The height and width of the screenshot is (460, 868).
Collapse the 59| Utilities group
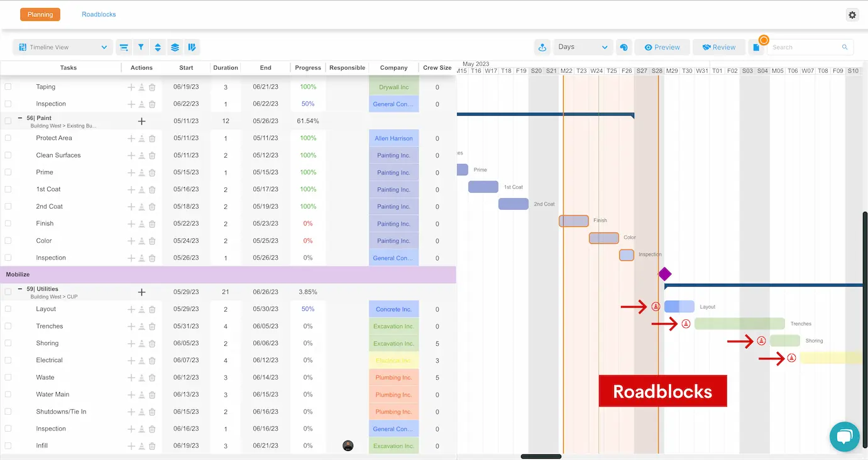pos(20,289)
